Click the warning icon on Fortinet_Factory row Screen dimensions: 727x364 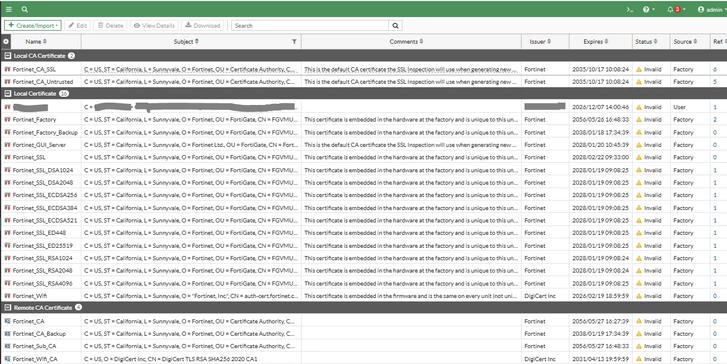click(638, 120)
